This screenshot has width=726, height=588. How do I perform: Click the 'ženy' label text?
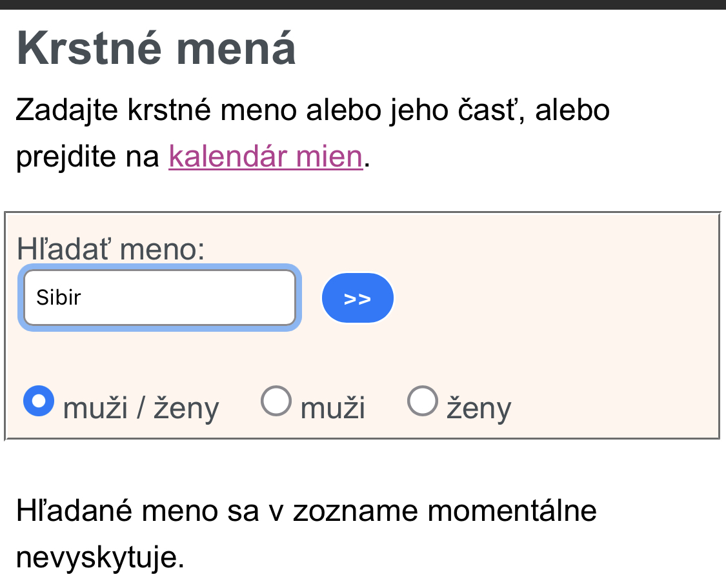coord(479,409)
